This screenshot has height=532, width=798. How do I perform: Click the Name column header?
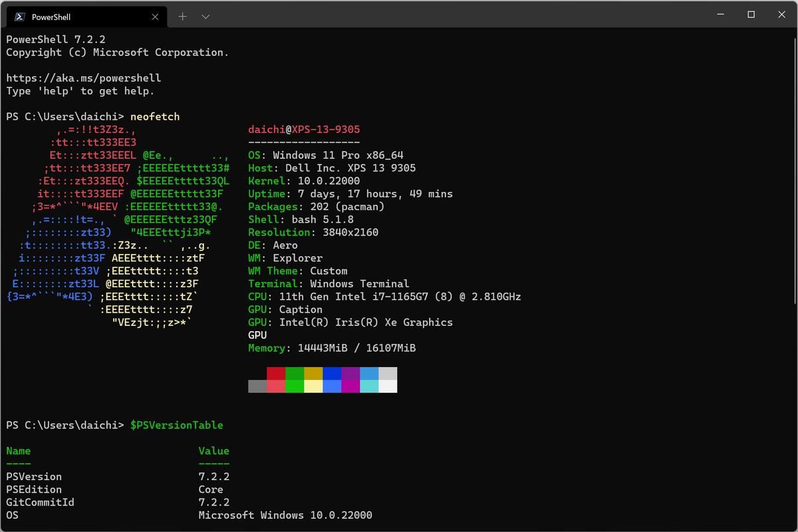click(x=19, y=451)
